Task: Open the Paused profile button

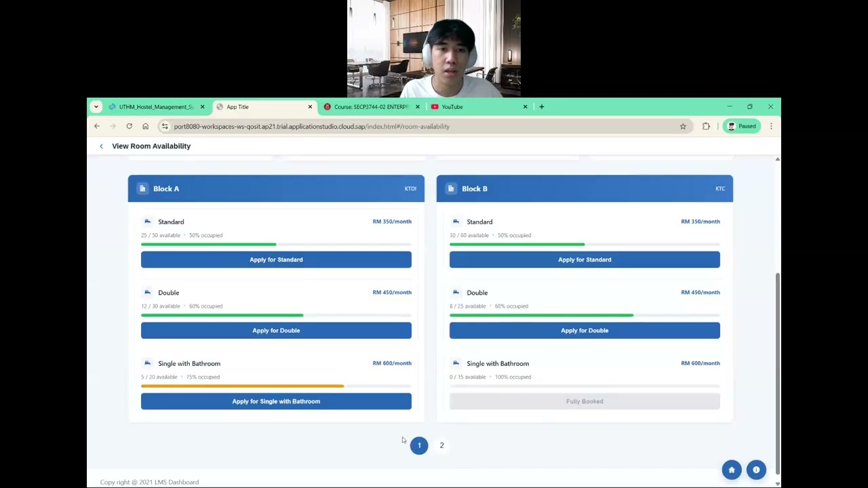Action: (742, 126)
